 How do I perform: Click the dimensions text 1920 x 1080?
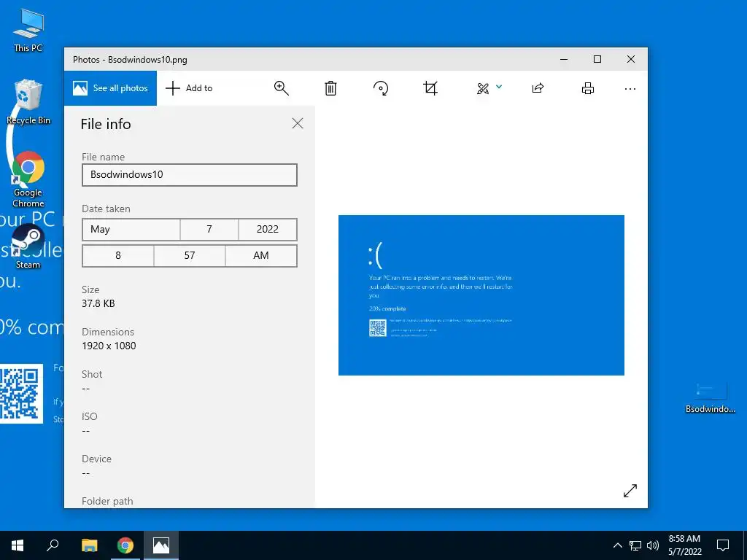[x=109, y=346]
